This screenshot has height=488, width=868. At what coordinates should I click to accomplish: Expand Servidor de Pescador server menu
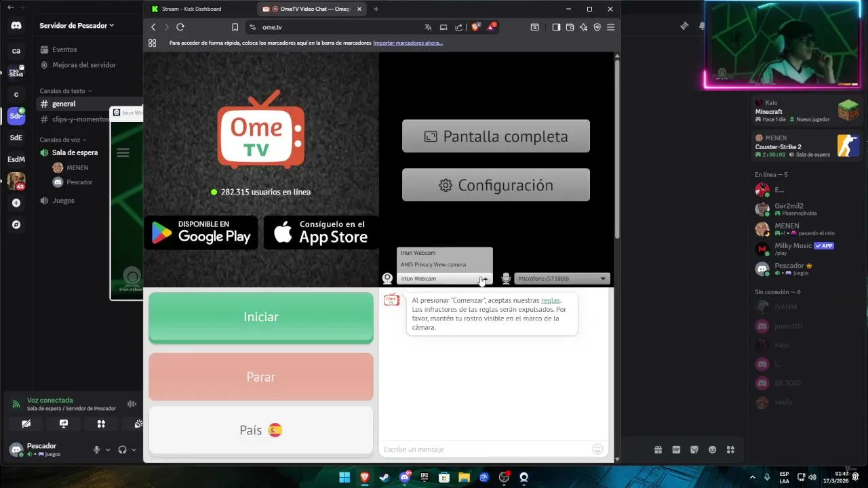[x=77, y=25]
